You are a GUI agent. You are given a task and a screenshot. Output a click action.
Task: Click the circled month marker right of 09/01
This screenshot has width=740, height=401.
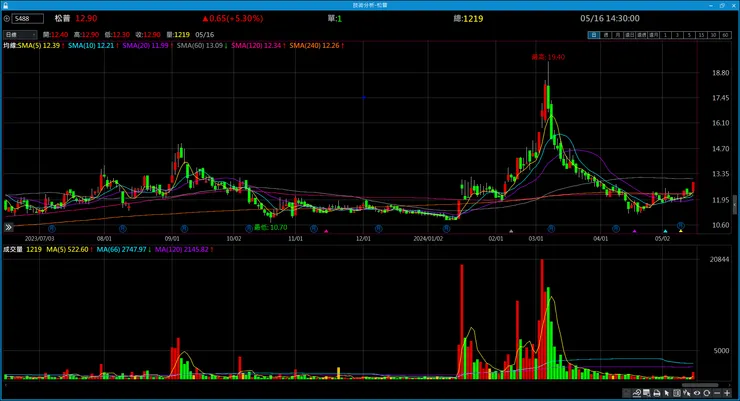click(x=184, y=228)
